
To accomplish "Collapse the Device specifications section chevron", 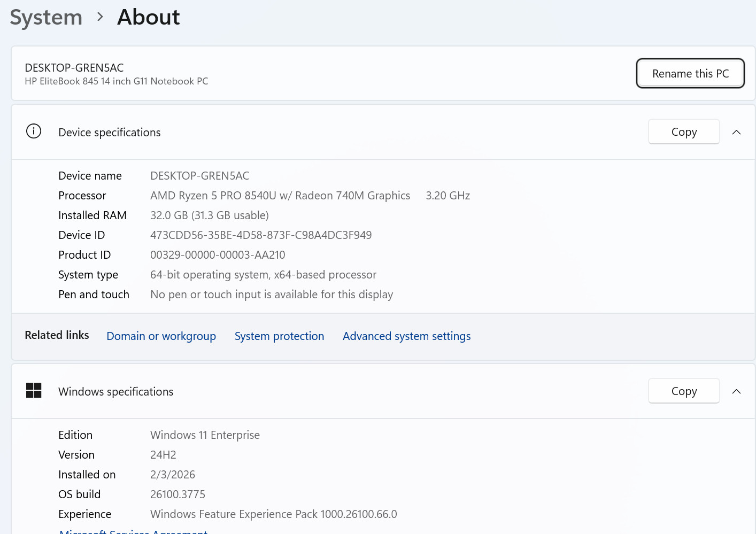I will pyautogui.click(x=736, y=132).
